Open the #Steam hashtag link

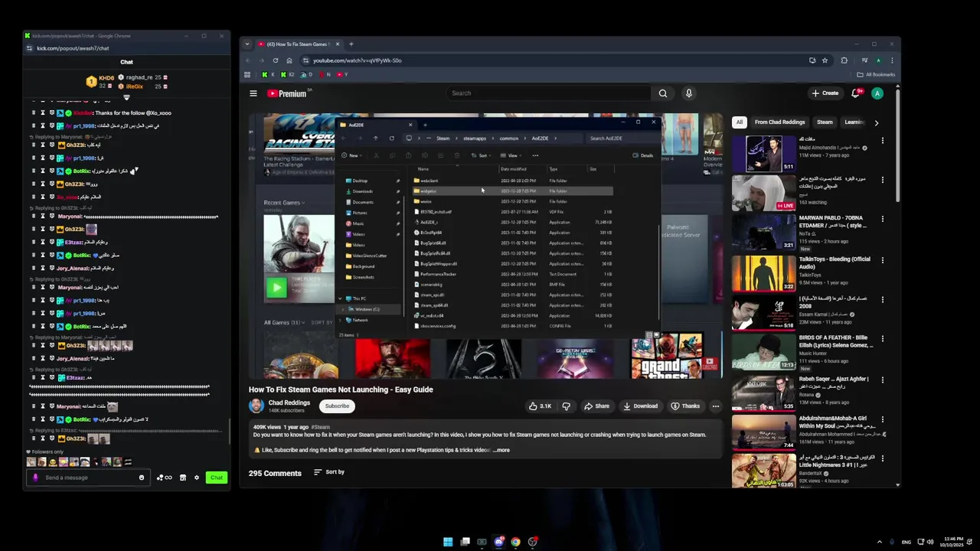click(321, 427)
